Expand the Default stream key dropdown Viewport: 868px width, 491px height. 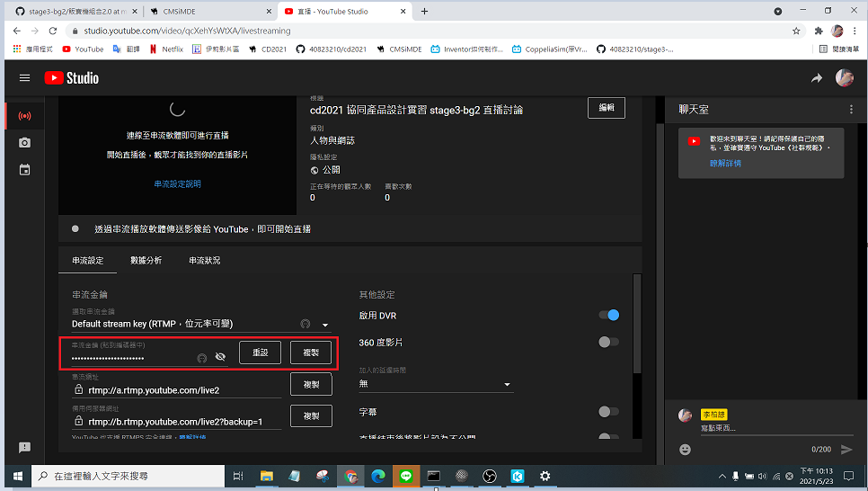(x=325, y=325)
